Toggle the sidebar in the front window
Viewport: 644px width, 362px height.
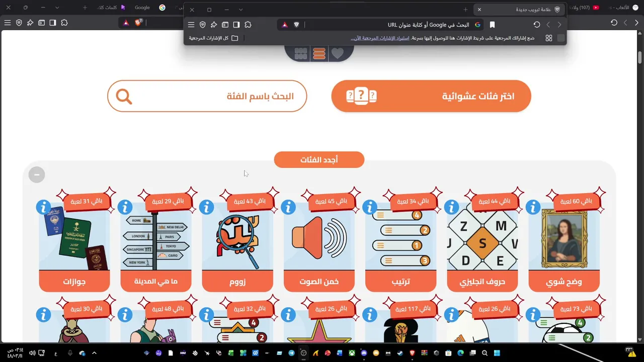click(236, 25)
